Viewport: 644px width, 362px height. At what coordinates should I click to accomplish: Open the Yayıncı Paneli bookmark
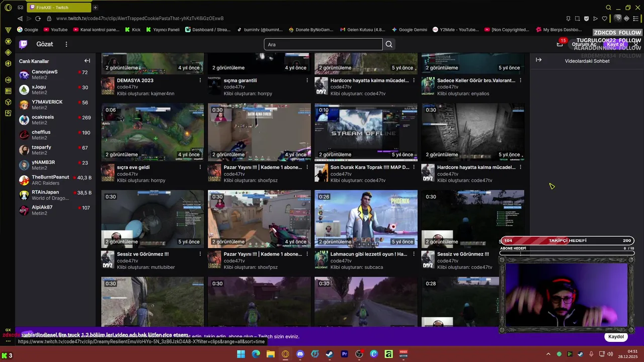[x=163, y=30]
